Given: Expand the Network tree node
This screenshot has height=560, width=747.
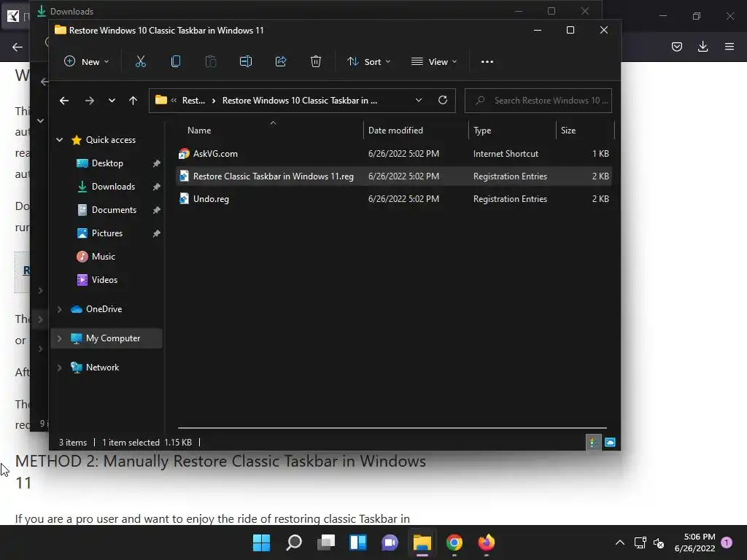Looking at the screenshot, I should click(x=60, y=367).
